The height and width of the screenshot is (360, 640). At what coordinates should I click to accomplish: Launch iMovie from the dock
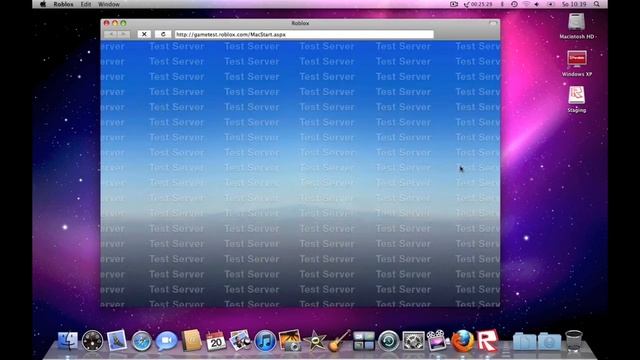point(315,341)
